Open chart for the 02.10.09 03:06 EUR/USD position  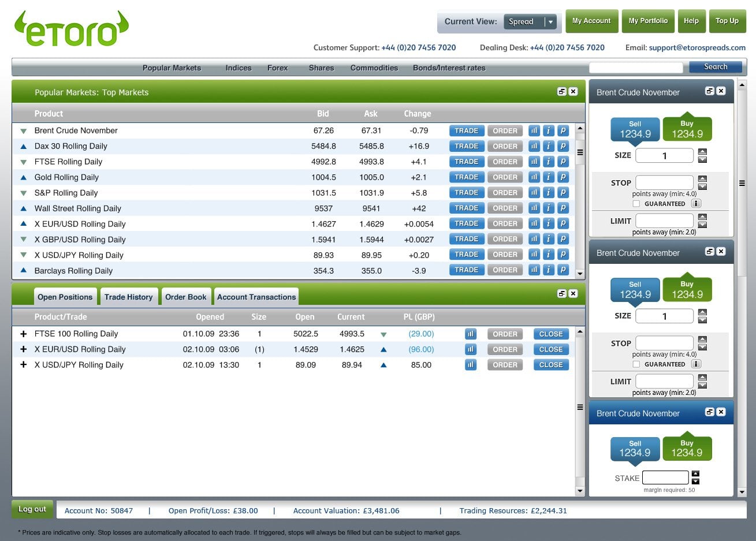click(471, 349)
